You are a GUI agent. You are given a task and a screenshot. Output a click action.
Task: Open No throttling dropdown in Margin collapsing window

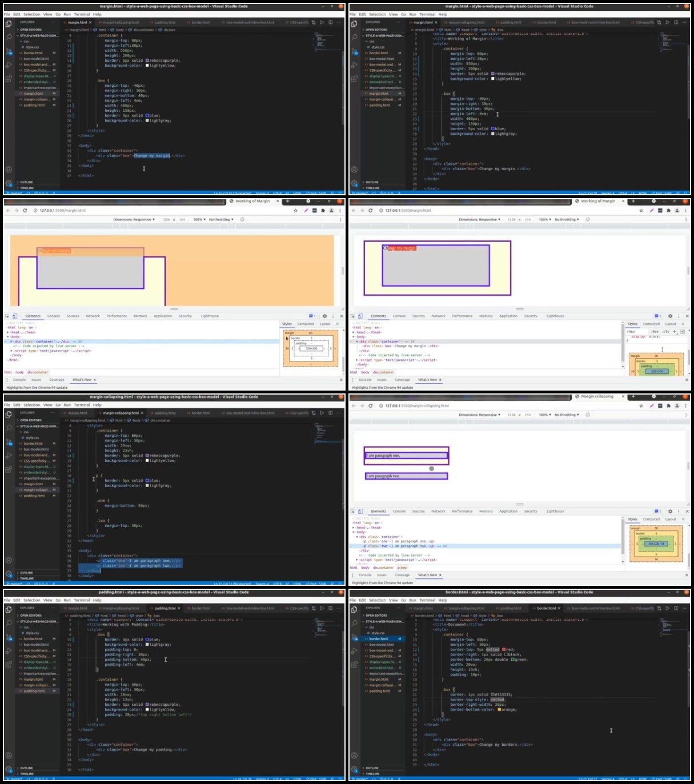pos(567,415)
